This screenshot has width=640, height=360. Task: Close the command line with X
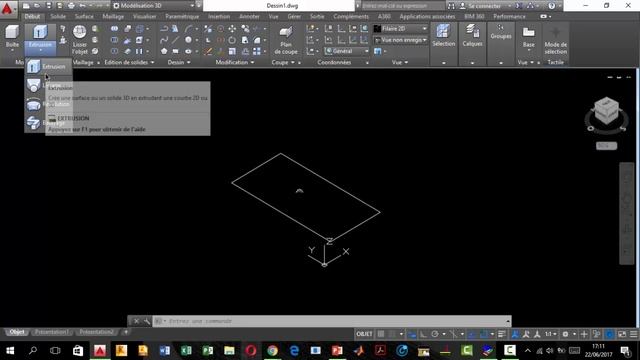137,321
